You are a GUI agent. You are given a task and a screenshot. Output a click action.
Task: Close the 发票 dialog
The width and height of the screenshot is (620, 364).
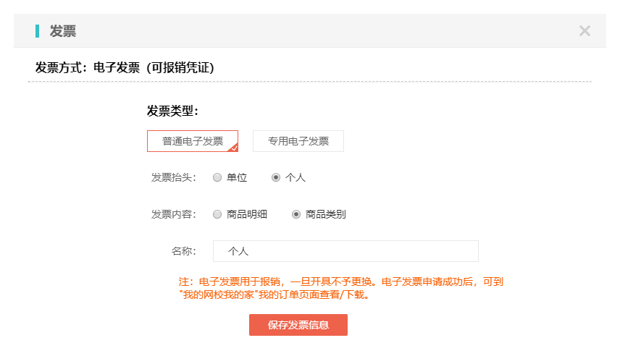[x=585, y=30]
